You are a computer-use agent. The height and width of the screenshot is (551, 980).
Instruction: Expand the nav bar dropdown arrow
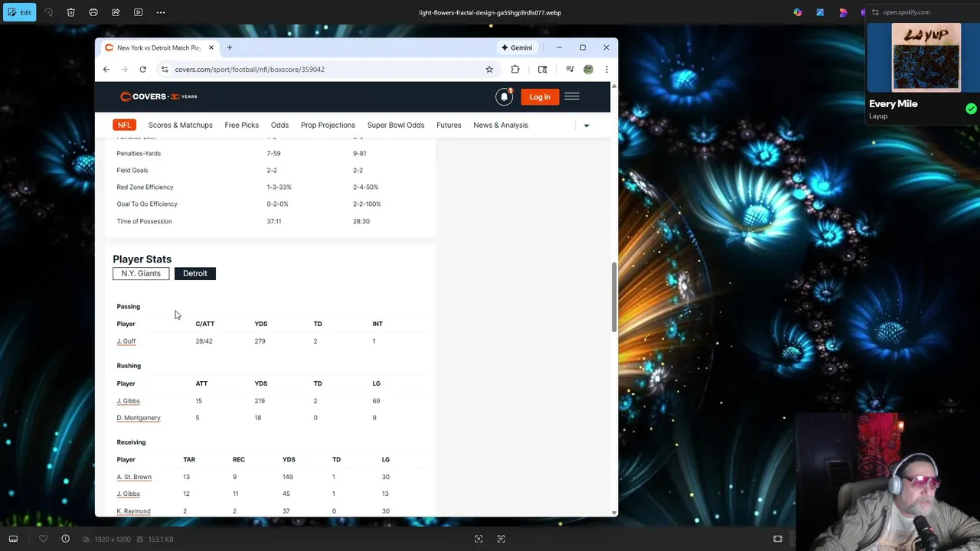pyautogui.click(x=586, y=126)
